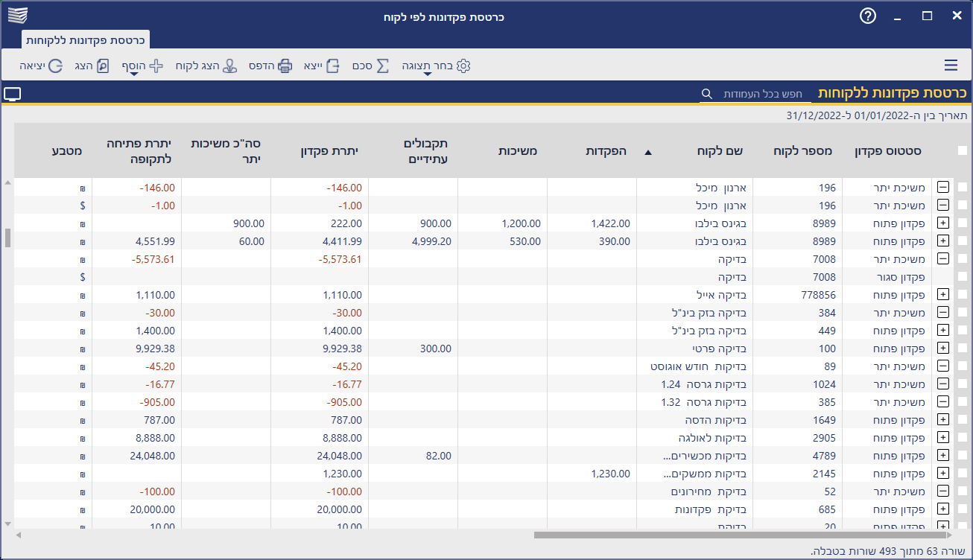Click the פקדון סגור status cell
Image resolution: width=973 pixels, height=560 pixels.
[887, 276]
